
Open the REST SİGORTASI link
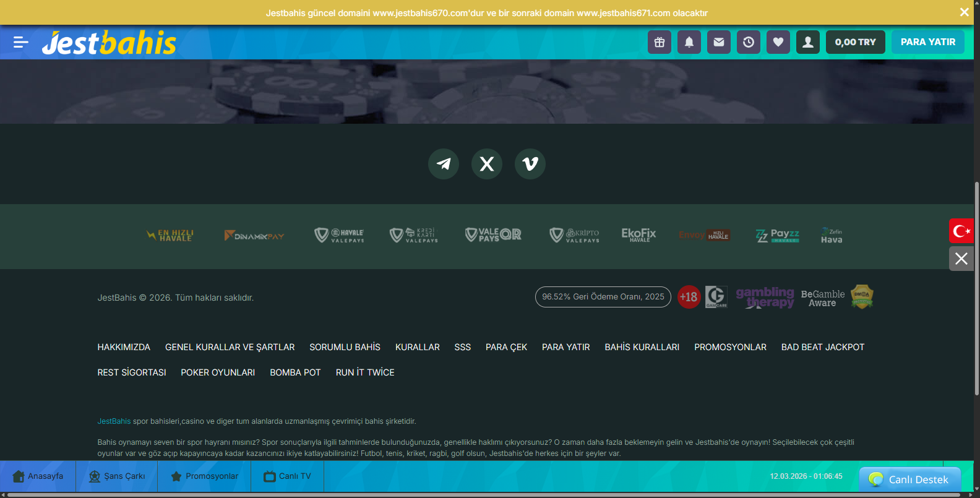pos(132,372)
